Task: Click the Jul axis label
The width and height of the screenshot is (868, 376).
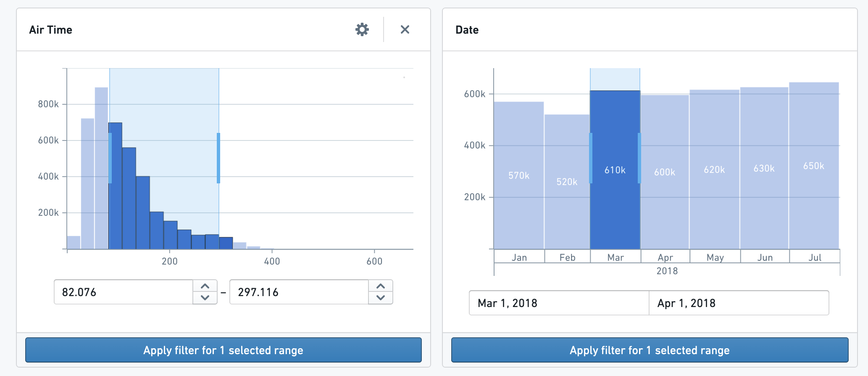Action: [815, 257]
